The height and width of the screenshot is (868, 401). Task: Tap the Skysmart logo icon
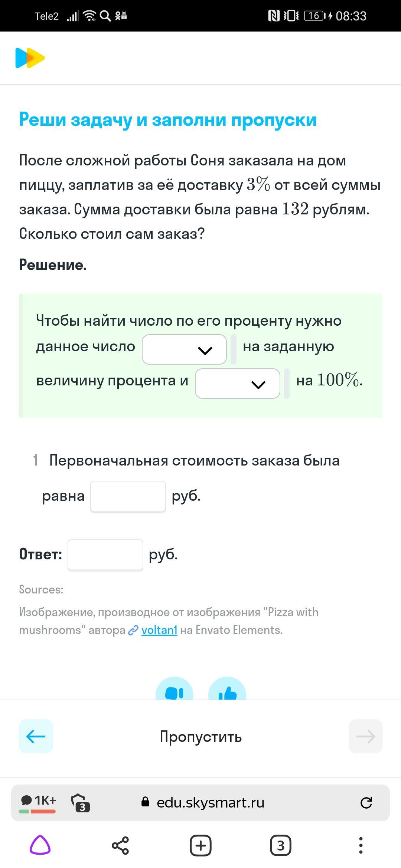tap(30, 58)
